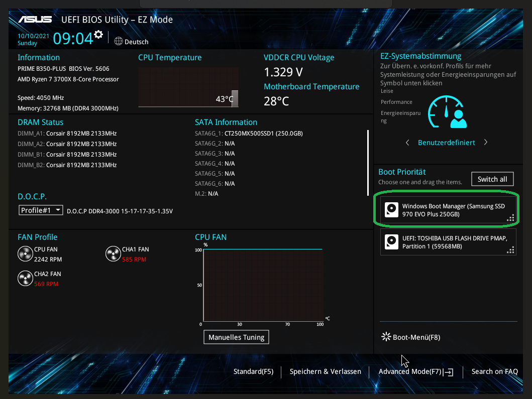Click Memory: 32768 MB text

coord(68,108)
